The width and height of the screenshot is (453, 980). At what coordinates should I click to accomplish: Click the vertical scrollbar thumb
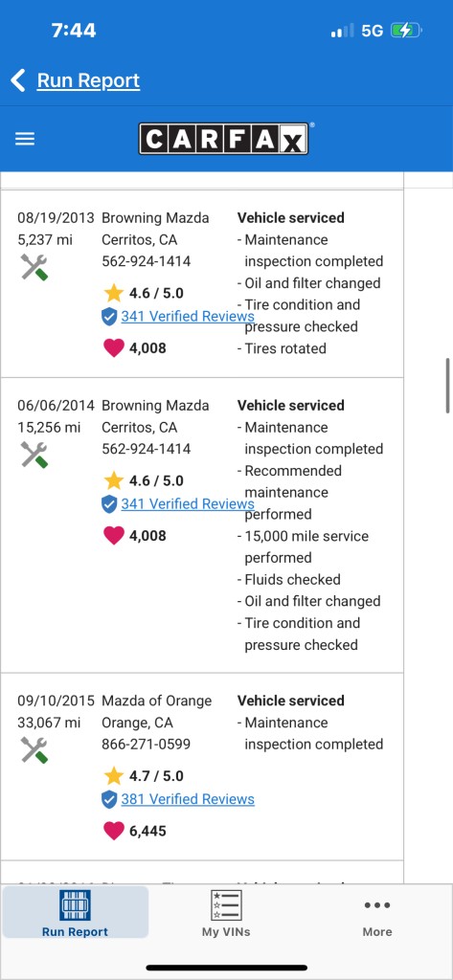(448, 386)
